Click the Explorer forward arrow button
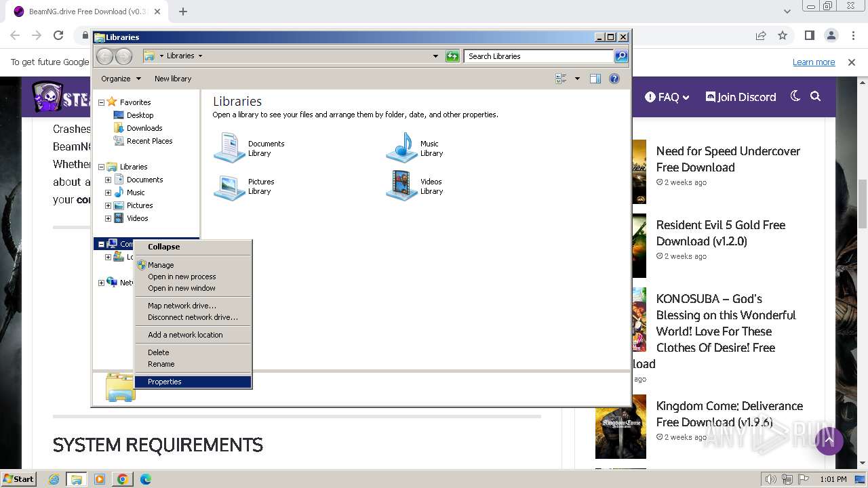Image resolution: width=868 pixels, height=488 pixels. tap(123, 56)
